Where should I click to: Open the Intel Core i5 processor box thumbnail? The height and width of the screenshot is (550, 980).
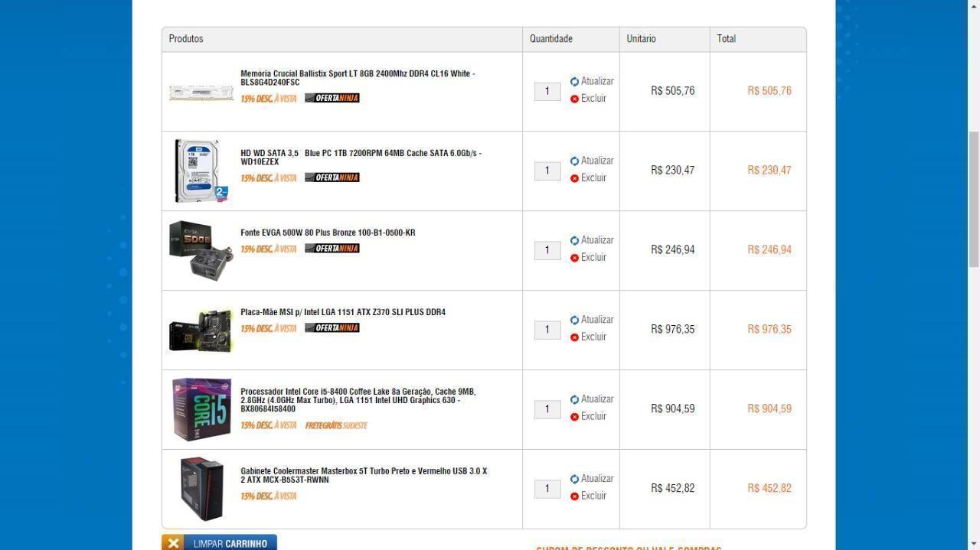tap(201, 409)
